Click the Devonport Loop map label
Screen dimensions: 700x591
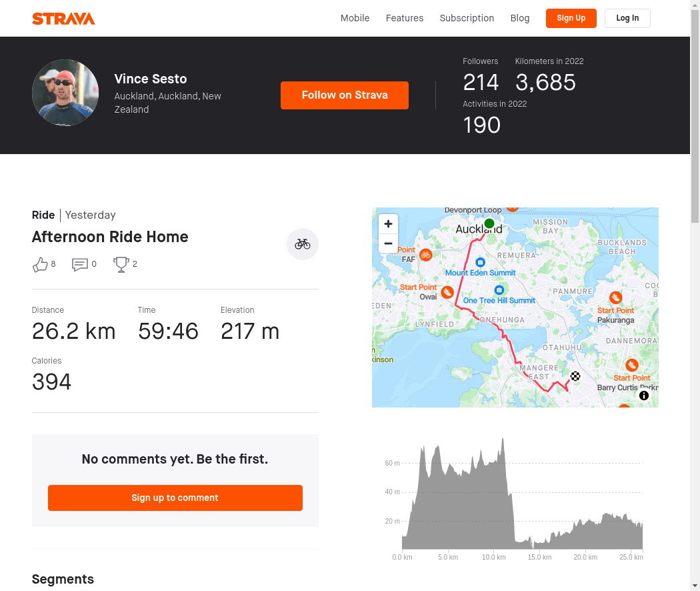[473, 210]
